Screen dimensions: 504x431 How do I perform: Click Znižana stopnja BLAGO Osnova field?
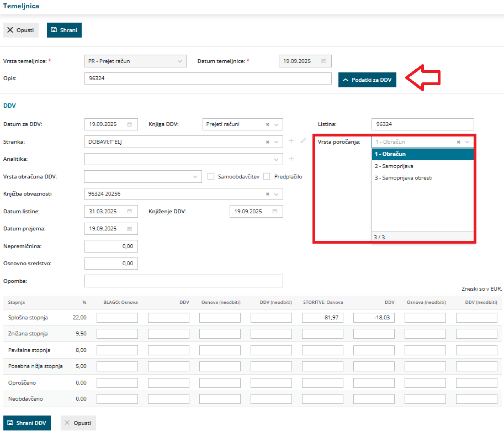pyautogui.click(x=118, y=334)
